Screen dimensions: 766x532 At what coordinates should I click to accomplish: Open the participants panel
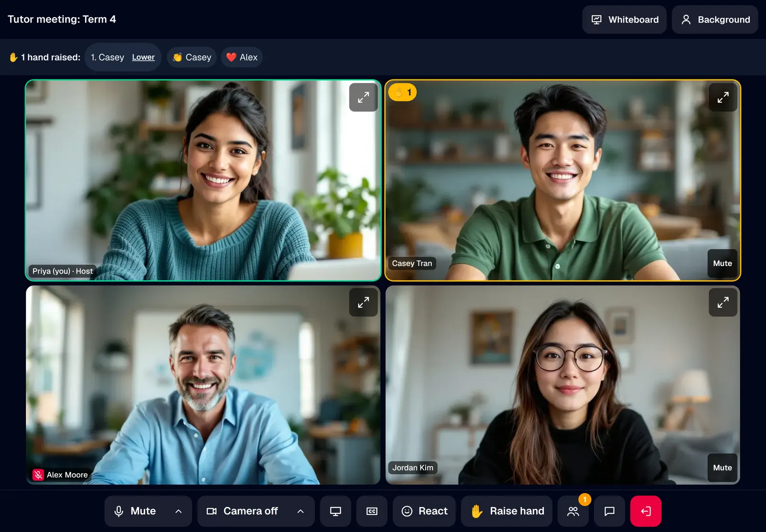tap(573, 511)
